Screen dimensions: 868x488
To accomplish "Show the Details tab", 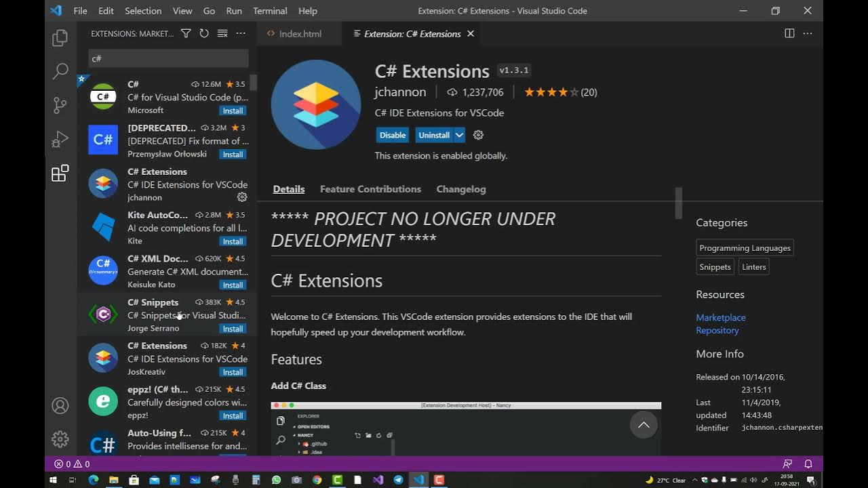I will [x=289, y=189].
